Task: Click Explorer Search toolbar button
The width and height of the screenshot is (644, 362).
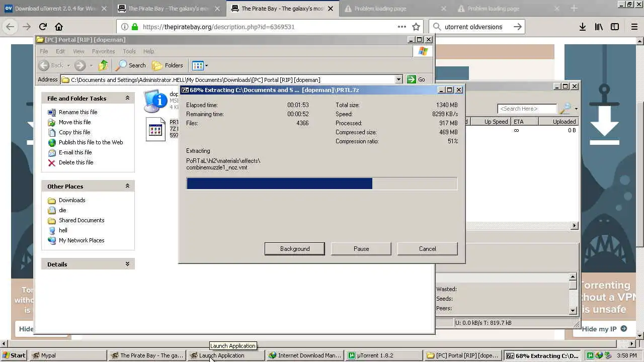Action: tap(131, 65)
